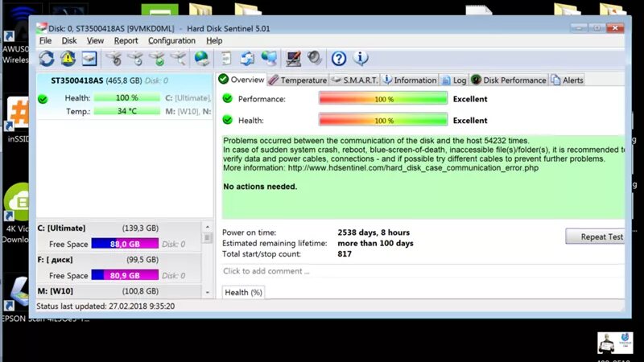
Task: Open the Disk menu
Action: pos(69,41)
